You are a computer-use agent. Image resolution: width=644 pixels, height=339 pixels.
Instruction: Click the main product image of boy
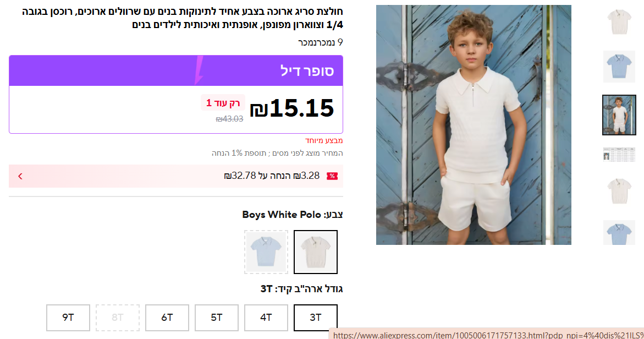pos(474,125)
